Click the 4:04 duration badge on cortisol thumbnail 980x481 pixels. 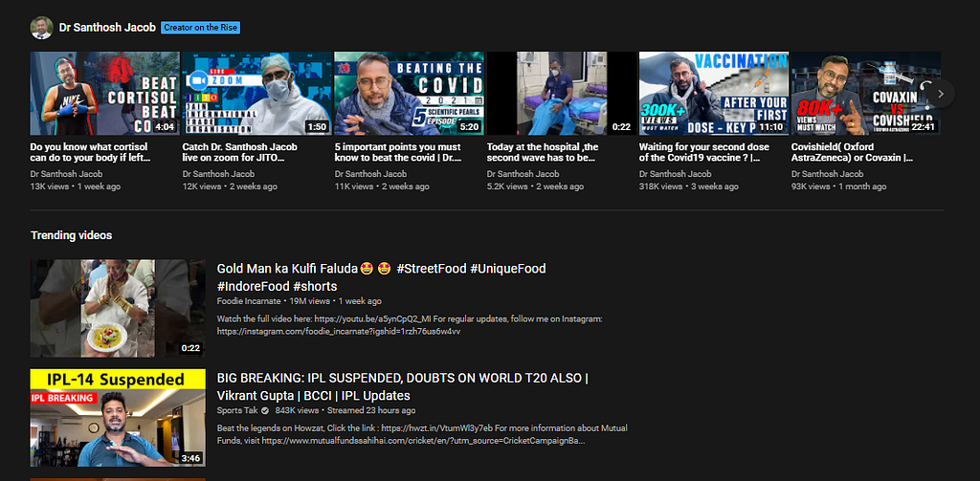click(165, 127)
